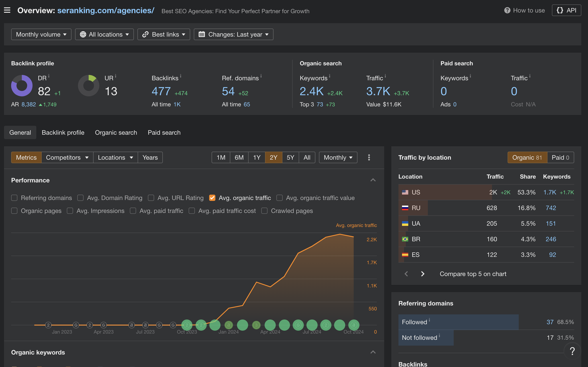Enable Crawled pages checkbox

point(264,211)
